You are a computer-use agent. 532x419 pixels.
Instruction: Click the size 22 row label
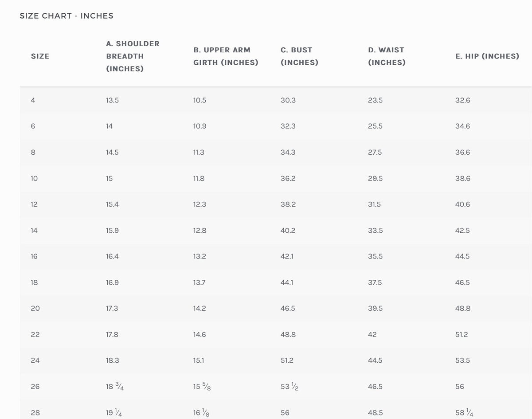pyautogui.click(x=35, y=334)
